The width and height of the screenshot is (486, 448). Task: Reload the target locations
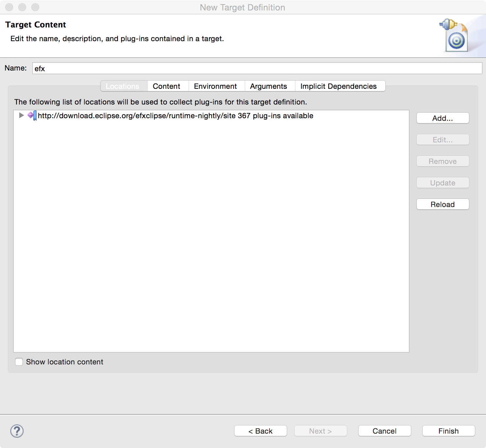point(443,204)
